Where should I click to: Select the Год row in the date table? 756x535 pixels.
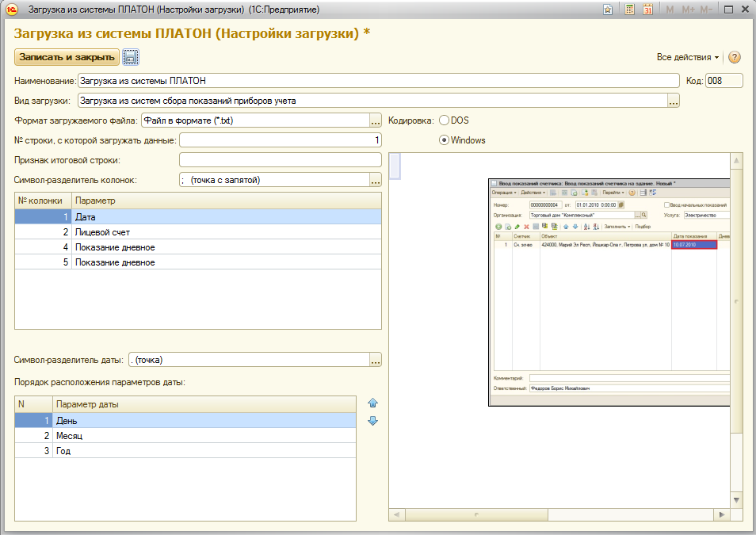coord(185,450)
